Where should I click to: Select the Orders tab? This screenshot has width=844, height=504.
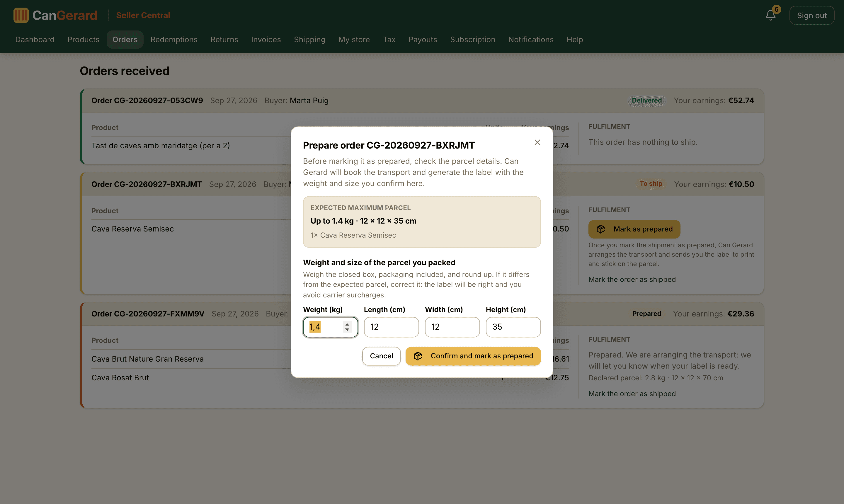coord(125,40)
